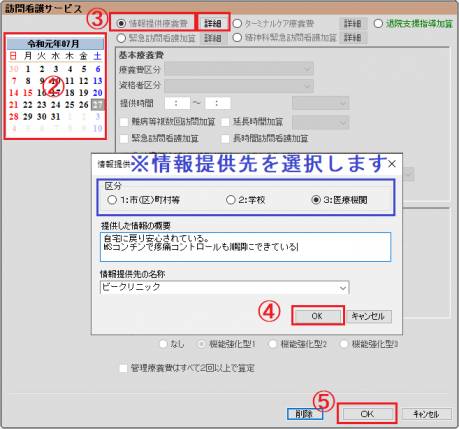Open 詳細 next to 緊急訪問看護加算 radio
Viewport: 459px width, 429px height.
[213, 38]
